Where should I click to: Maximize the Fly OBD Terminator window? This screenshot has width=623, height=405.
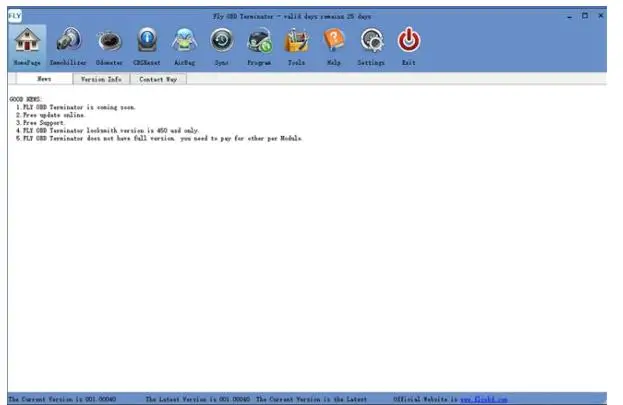click(585, 16)
